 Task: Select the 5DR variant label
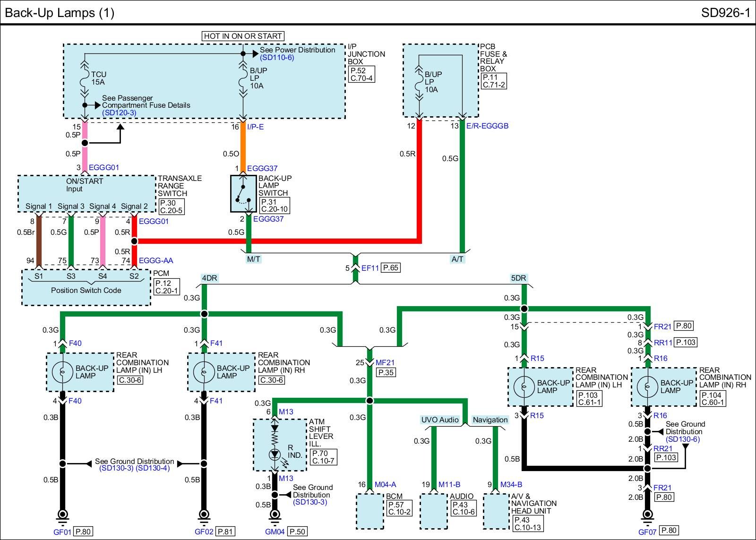[x=518, y=278]
